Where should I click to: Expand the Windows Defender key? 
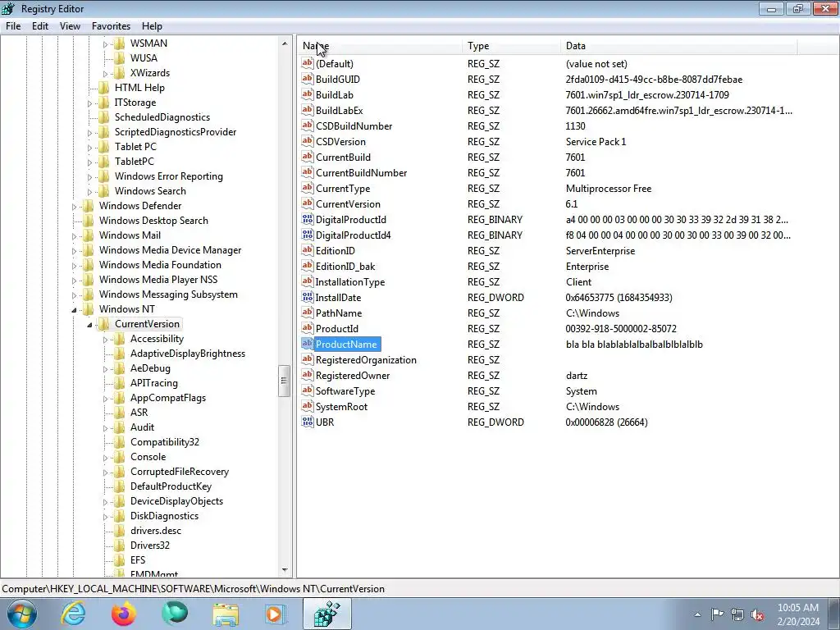pos(75,206)
